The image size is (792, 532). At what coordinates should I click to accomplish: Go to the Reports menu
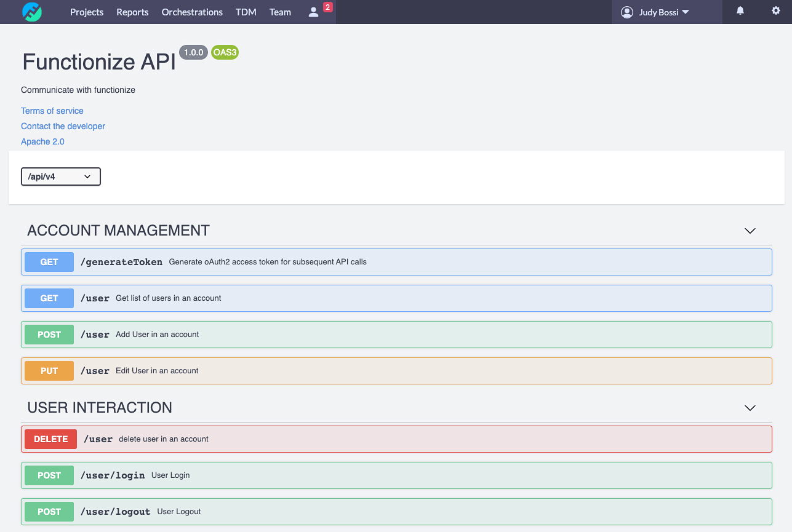tap(132, 12)
